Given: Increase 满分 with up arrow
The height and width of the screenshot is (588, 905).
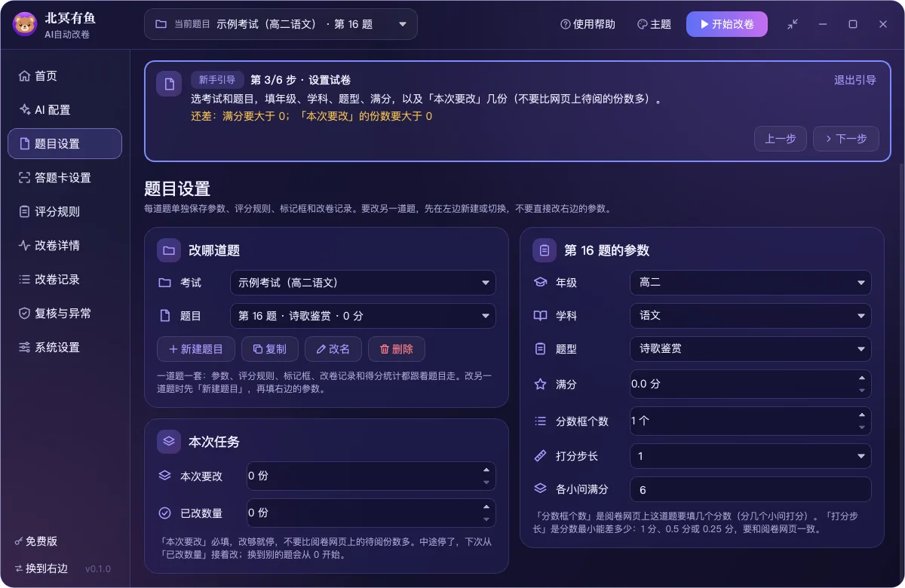Looking at the screenshot, I should [x=862, y=378].
